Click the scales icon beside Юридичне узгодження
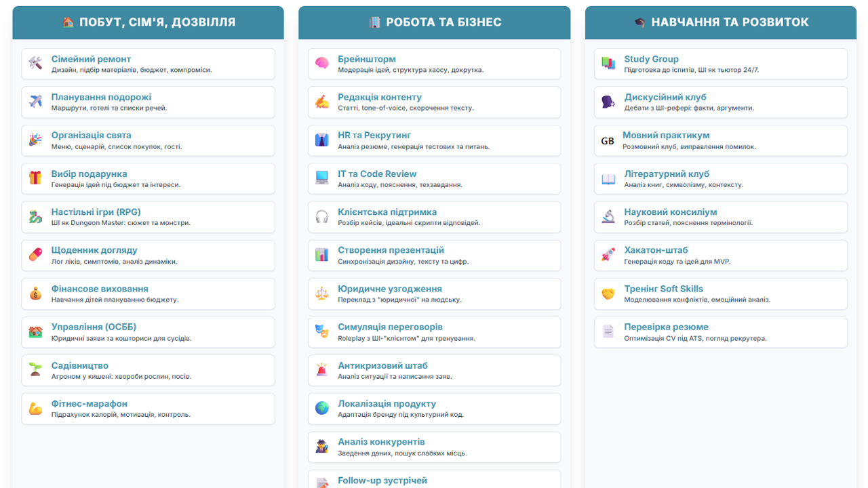868x488 pixels. (322, 293)
